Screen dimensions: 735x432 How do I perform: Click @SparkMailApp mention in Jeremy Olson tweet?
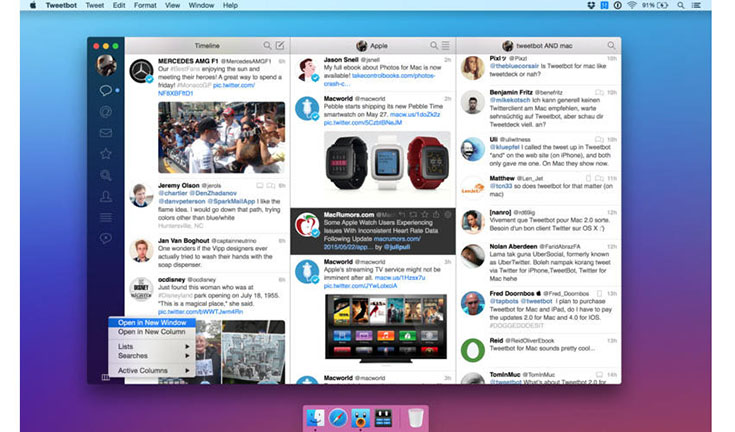coord(231,201)
